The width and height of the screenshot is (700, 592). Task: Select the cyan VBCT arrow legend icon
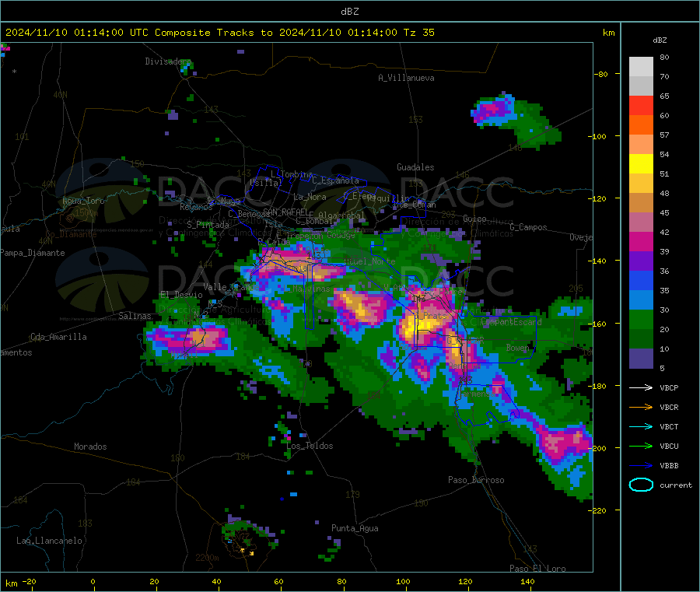point(641,427)
